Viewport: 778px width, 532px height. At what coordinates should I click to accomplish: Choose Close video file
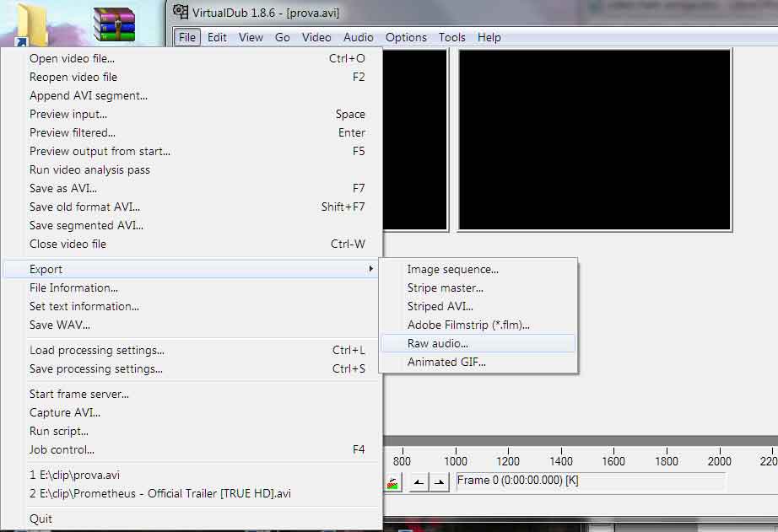[x=191, y=244]
